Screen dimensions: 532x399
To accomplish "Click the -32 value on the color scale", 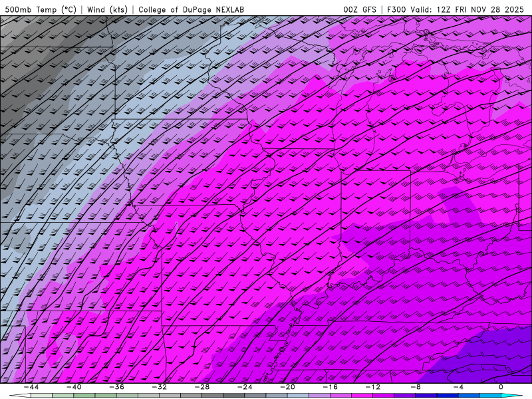I will click(x=159, y=387).
